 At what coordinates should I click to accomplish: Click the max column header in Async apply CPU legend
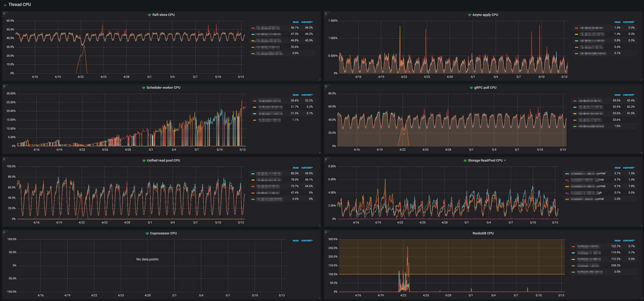(x=617, y=22)
